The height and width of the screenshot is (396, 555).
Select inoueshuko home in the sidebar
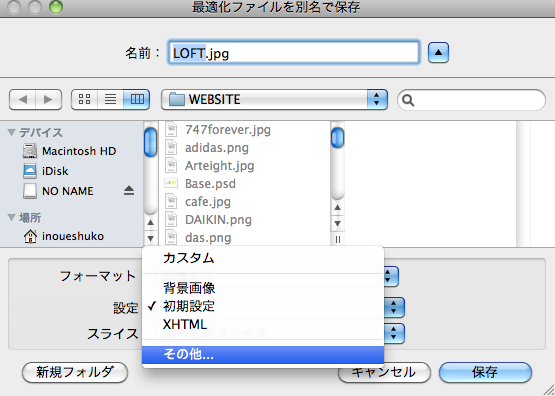tap(73, 236)
